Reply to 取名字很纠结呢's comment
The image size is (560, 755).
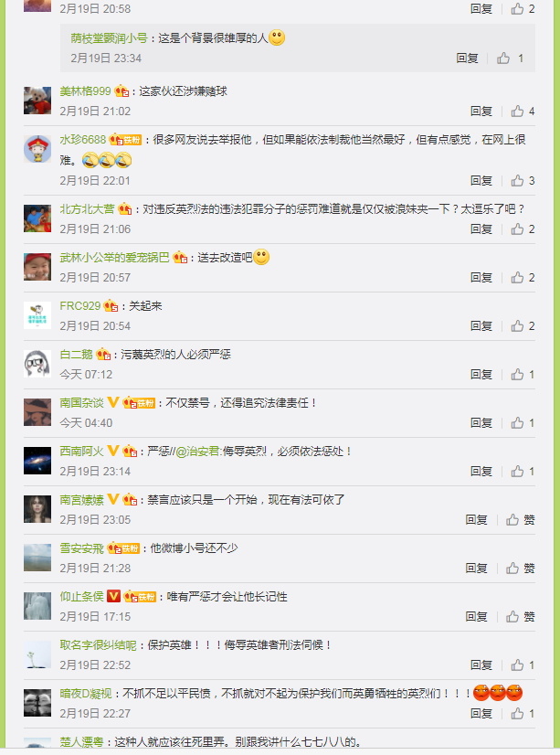point(481,665)
